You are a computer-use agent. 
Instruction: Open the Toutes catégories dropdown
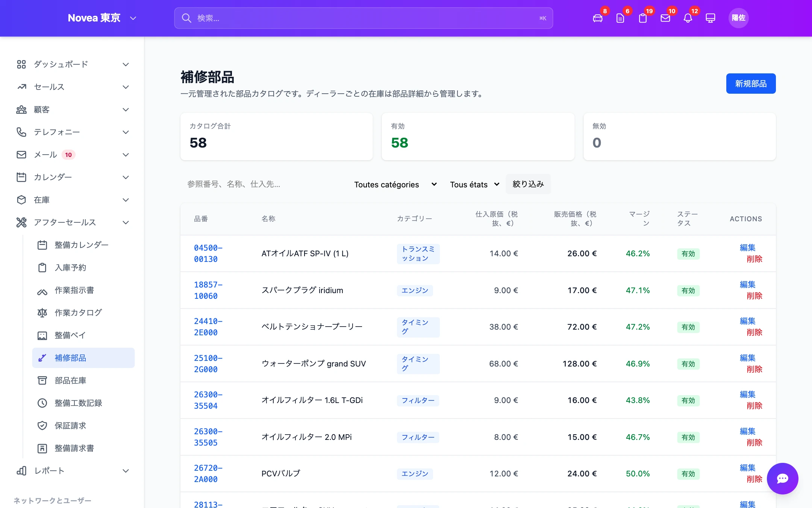[x=395, y=184]
